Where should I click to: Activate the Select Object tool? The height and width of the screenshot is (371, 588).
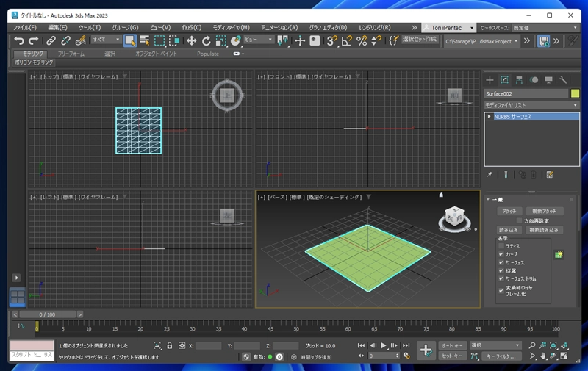pyautogui.click(x=130, y=40)
